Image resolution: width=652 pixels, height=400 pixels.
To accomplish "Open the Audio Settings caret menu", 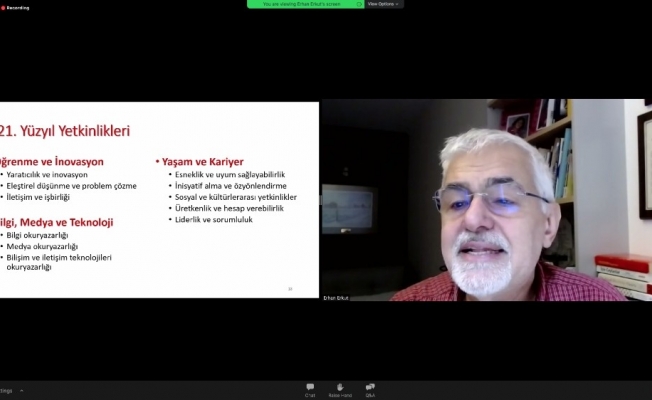I will click(x=21, y=390).
